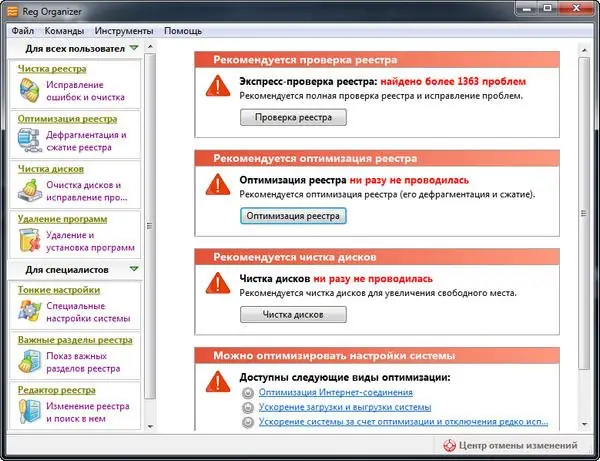Click Доступны следующие виды оптимизации text

pos(345,378)
